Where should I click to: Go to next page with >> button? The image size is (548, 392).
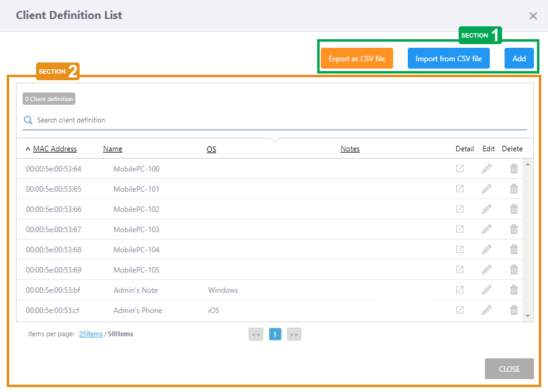(x=294, y=334)
